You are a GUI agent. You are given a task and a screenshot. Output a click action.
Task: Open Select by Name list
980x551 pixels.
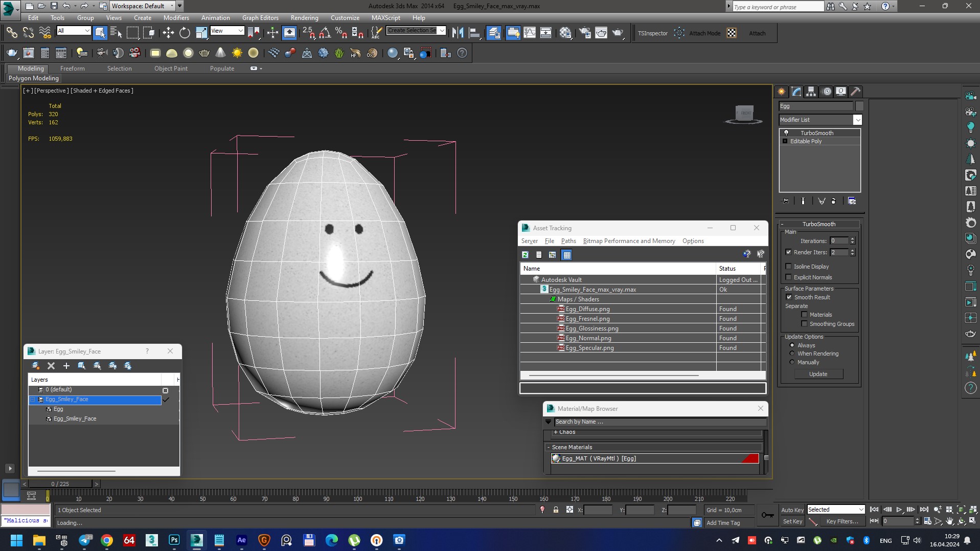coord(116,33)
